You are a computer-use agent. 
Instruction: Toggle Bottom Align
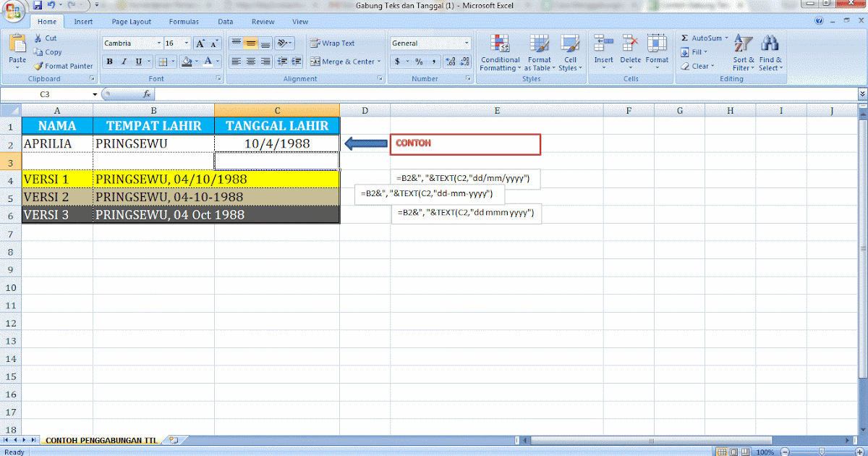click(265, 43)
